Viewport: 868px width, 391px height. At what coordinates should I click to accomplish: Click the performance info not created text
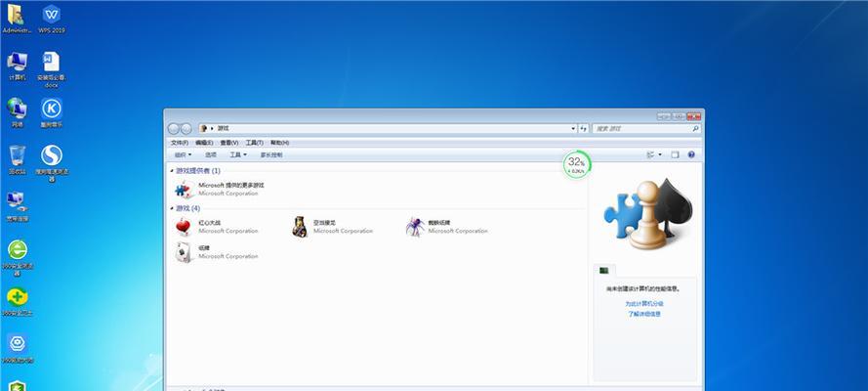pos(642,289)
